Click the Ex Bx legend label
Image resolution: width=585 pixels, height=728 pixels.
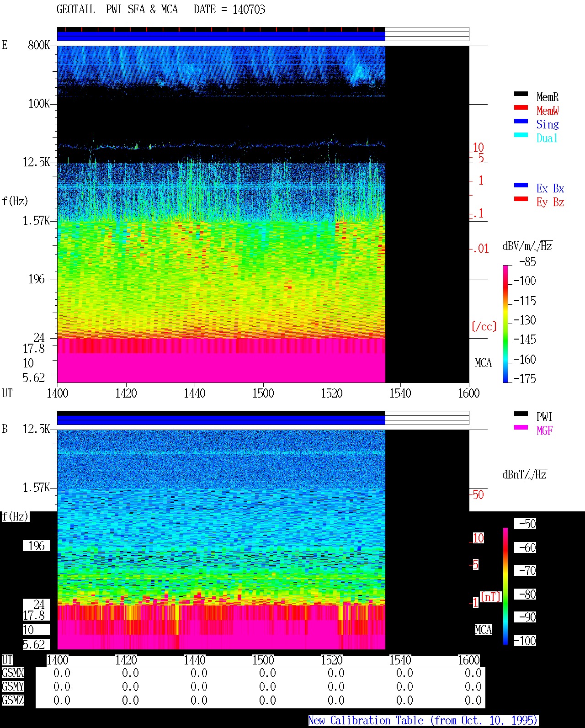click(x=550, y=188)
